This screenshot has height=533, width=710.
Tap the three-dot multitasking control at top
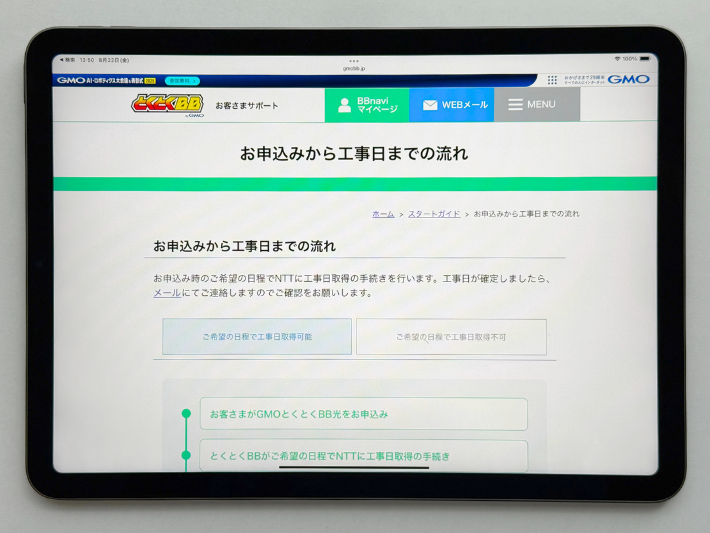pos(354,61)
